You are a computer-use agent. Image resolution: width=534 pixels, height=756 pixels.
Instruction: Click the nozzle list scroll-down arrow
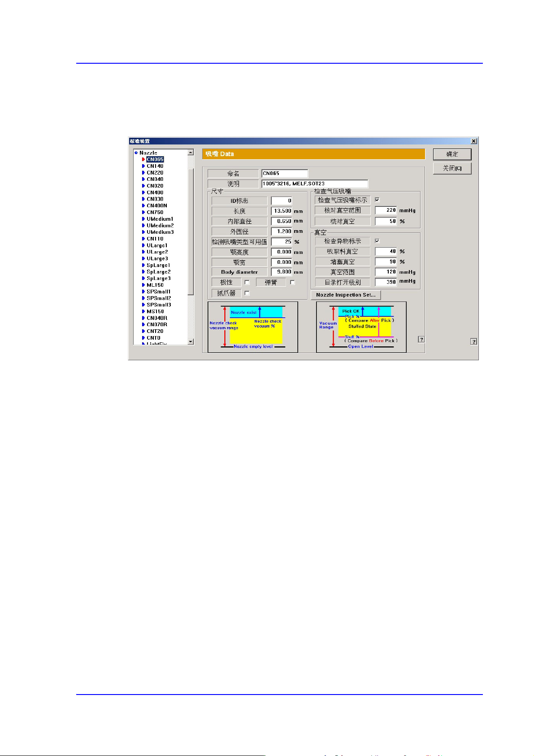coord(191,341)
